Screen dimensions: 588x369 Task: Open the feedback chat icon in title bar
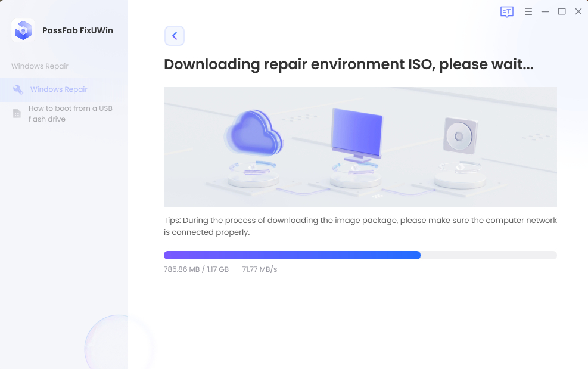(506, 12)
